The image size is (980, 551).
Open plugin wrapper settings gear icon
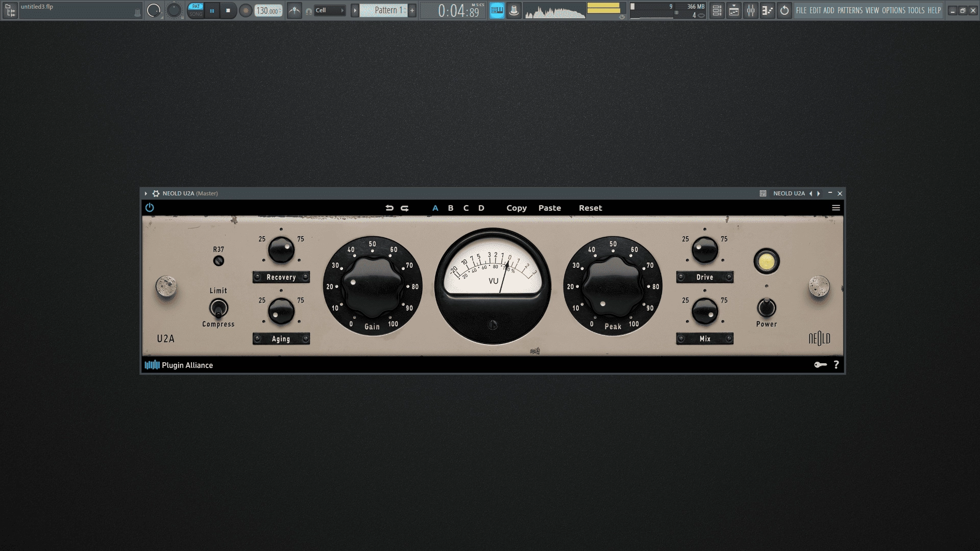156,194
